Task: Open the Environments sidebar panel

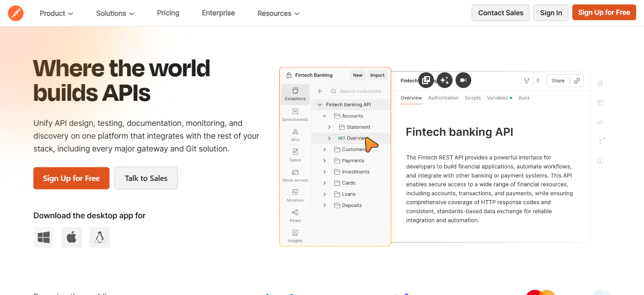Action: tap(295, 114)
